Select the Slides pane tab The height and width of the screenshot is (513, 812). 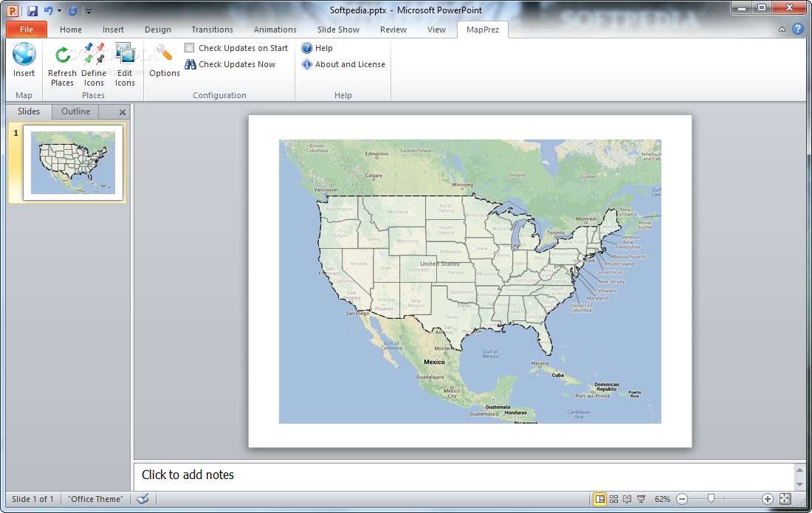coord(29,111)
